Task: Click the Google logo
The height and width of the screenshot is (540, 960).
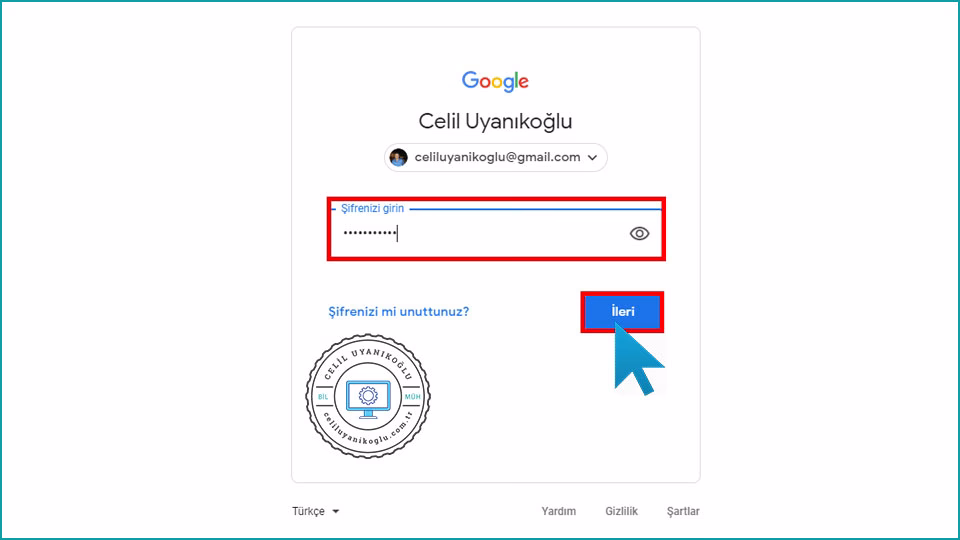Action: pos(495,81)
